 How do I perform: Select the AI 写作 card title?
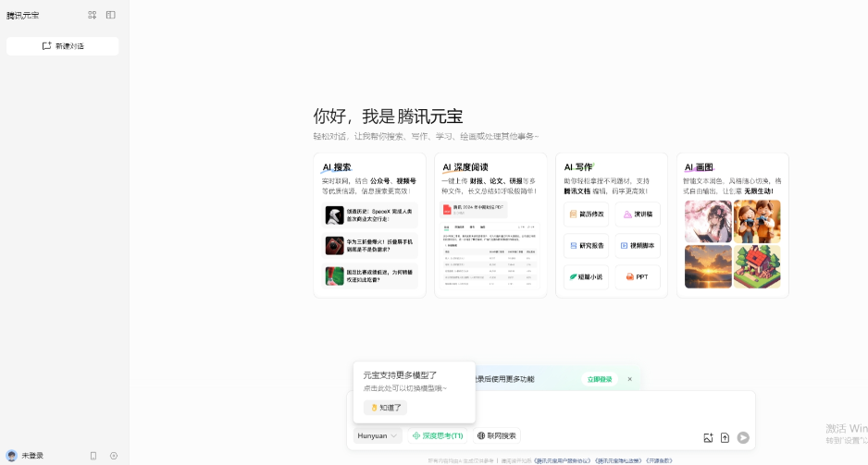pos(578,167)
